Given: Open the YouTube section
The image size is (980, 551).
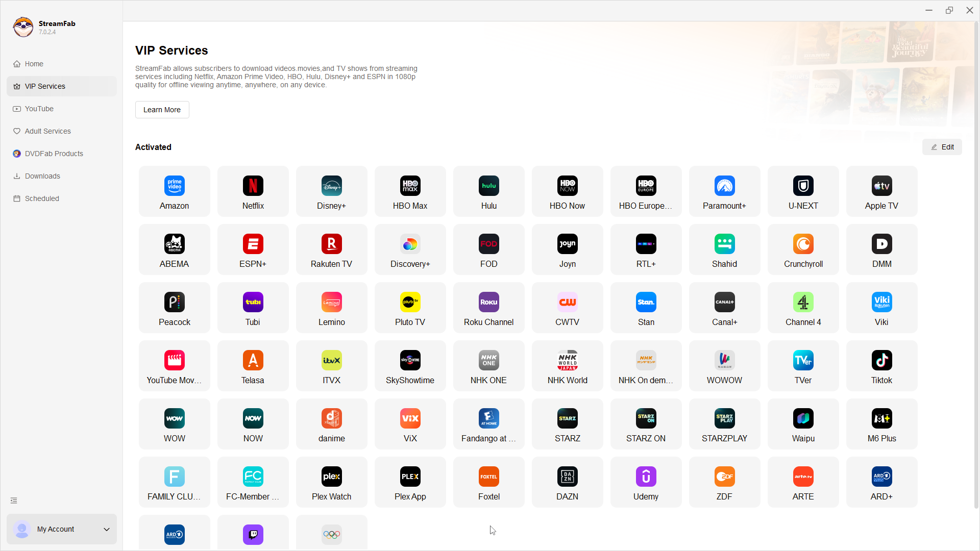Looking at the screenshot, I should click(62, 109).
